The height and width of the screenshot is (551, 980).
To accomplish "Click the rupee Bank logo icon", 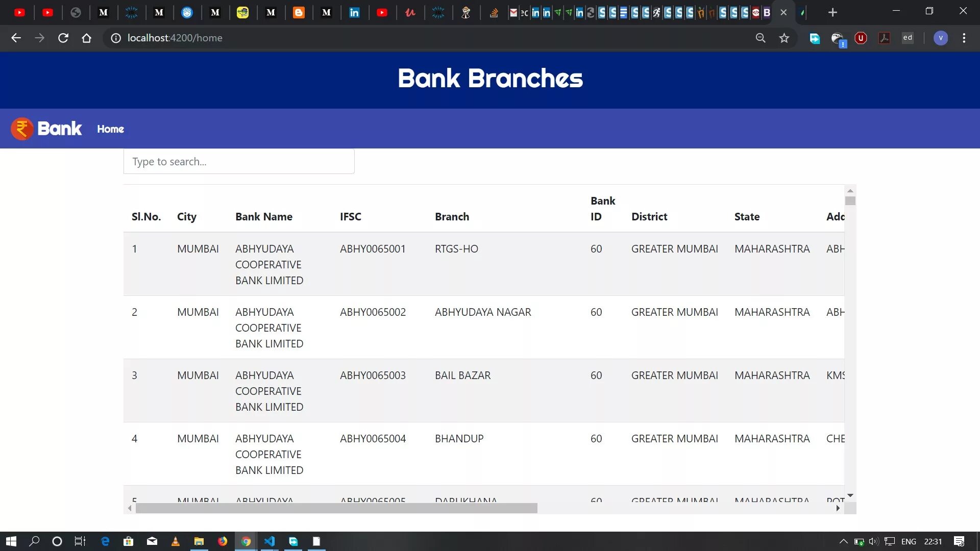I will pos(22,129).
